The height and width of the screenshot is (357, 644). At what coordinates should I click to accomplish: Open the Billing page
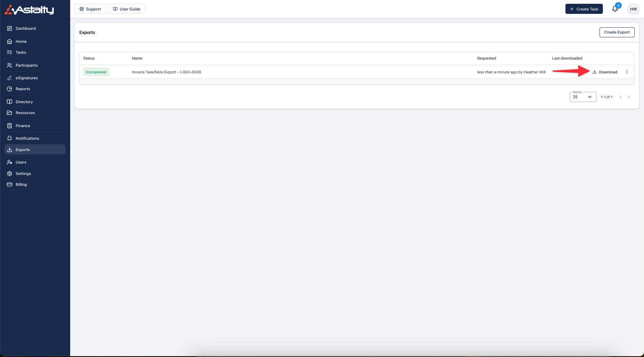point(21,185)
